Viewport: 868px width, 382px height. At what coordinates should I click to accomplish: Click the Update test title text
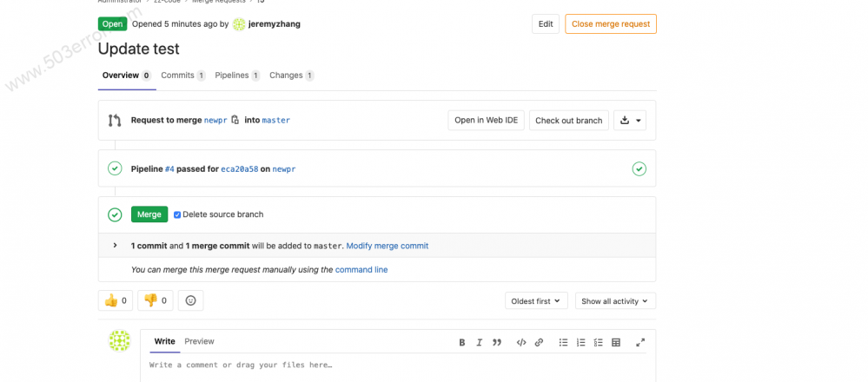139,49
